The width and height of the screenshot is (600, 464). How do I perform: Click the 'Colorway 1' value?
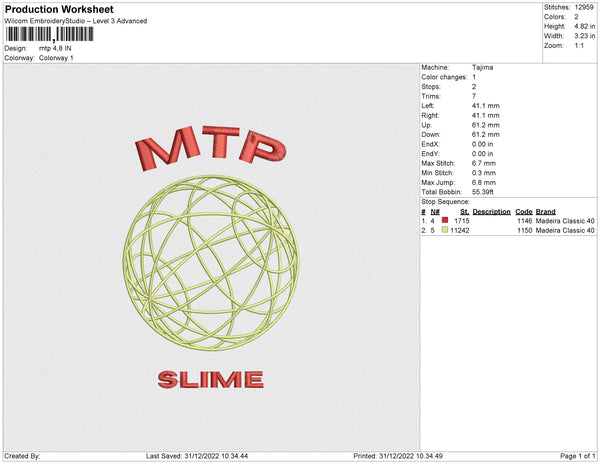56,58
